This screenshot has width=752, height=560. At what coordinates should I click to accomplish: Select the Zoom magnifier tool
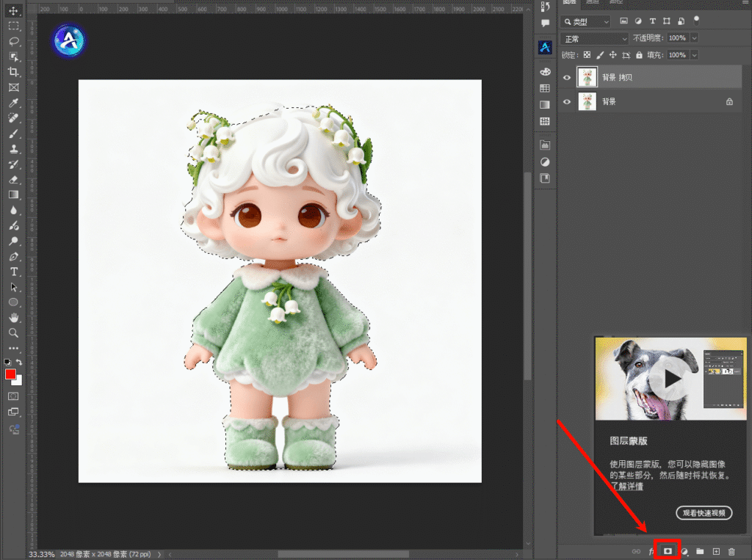[x=13, y=332]
